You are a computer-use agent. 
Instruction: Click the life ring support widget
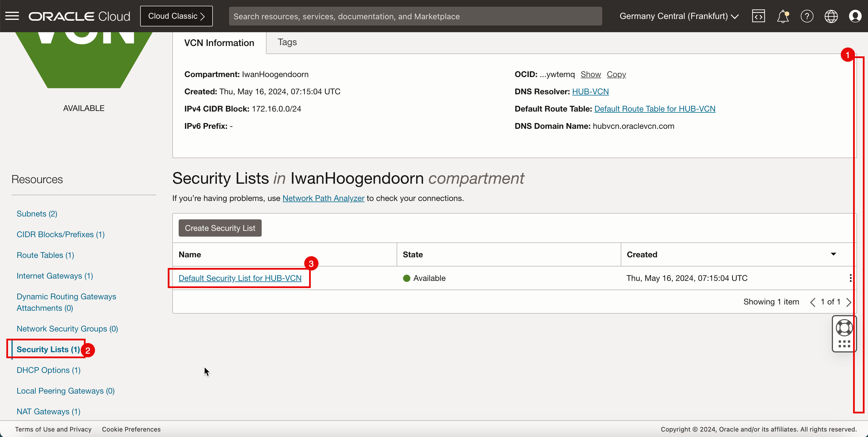[844, 328]
